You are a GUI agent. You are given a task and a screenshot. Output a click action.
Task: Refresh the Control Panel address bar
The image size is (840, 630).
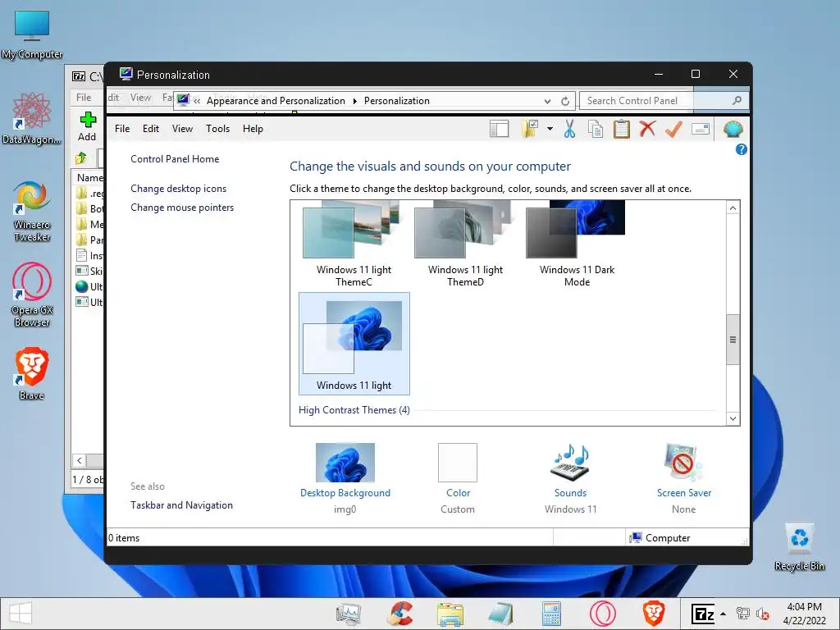(565, 101)
